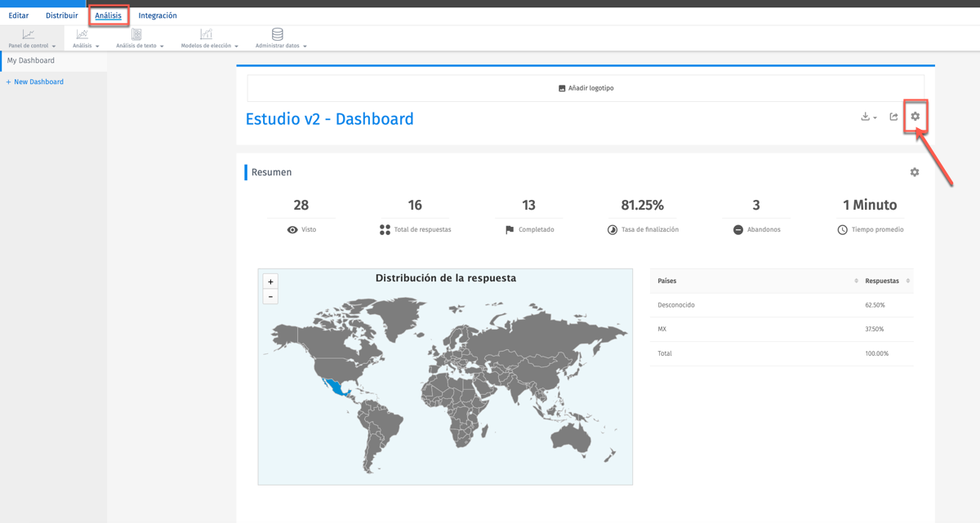The width and height of the screenshot is (980, 523).
Task: Click the 37.50% value
Action: click(x=875, y=330)
